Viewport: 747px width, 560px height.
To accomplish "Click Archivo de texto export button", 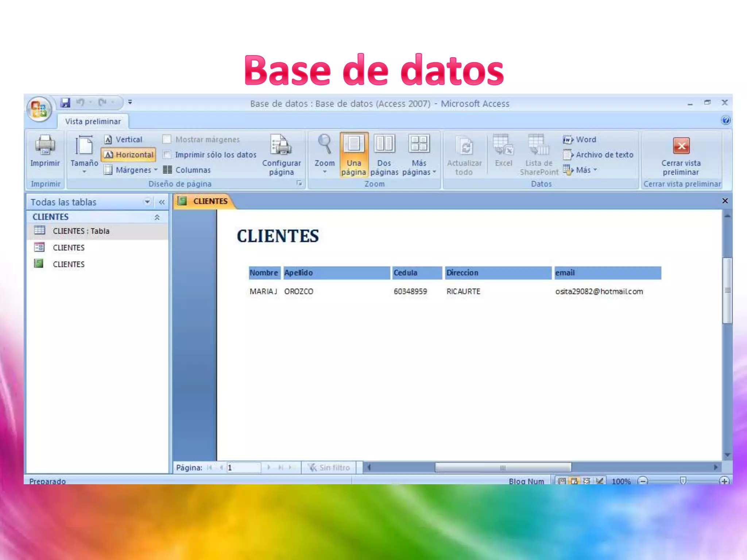I will [x=599, y=155].
